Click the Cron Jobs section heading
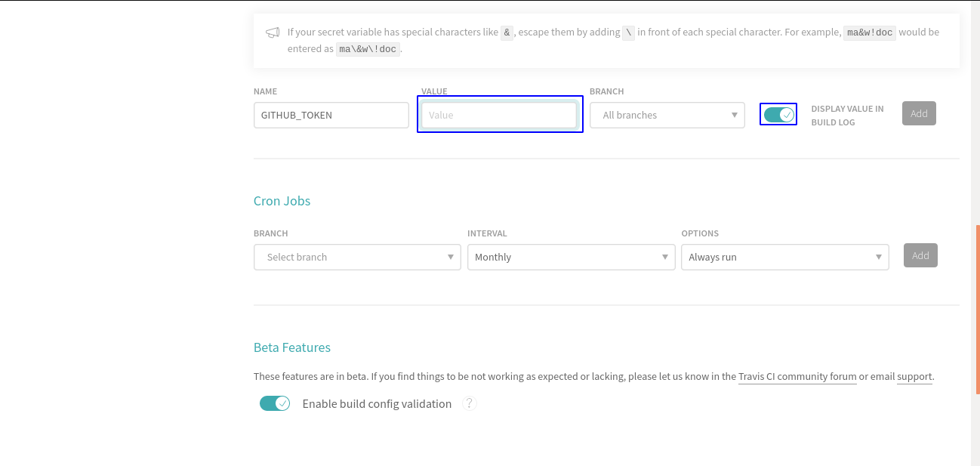This screenshot has width=980, height=466. pyautogui.click(x=282, y=201)
